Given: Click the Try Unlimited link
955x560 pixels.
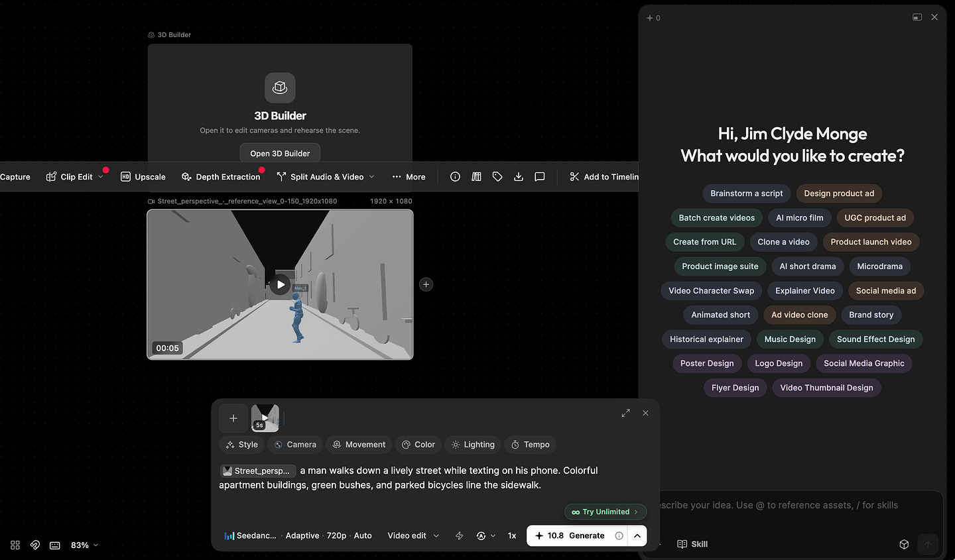Looking at the screenshot, I should (605, 512).
